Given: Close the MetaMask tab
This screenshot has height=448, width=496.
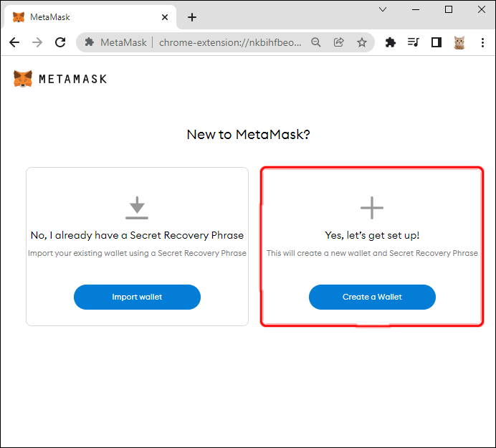Looking at the screenshot, I should pos(165,17).
